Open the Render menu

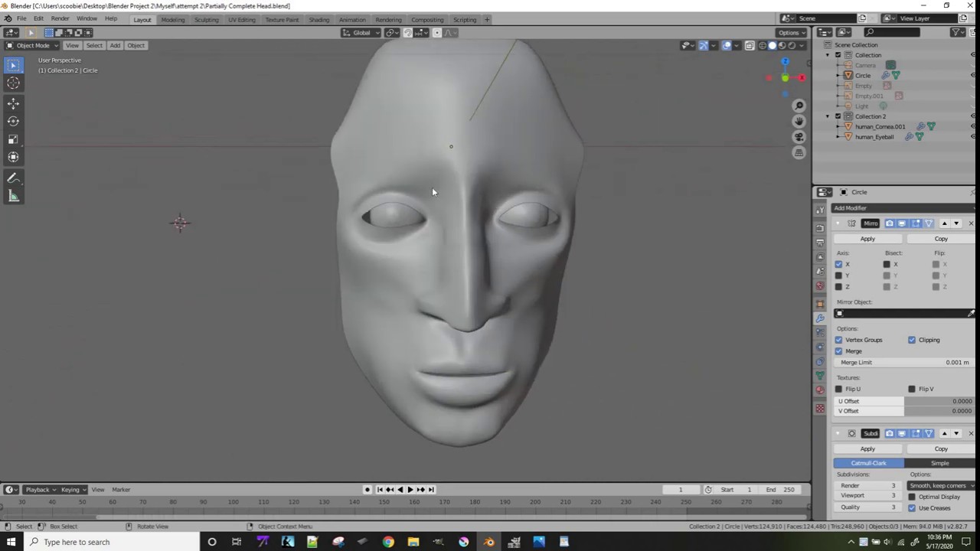click(x=60, y=18)
